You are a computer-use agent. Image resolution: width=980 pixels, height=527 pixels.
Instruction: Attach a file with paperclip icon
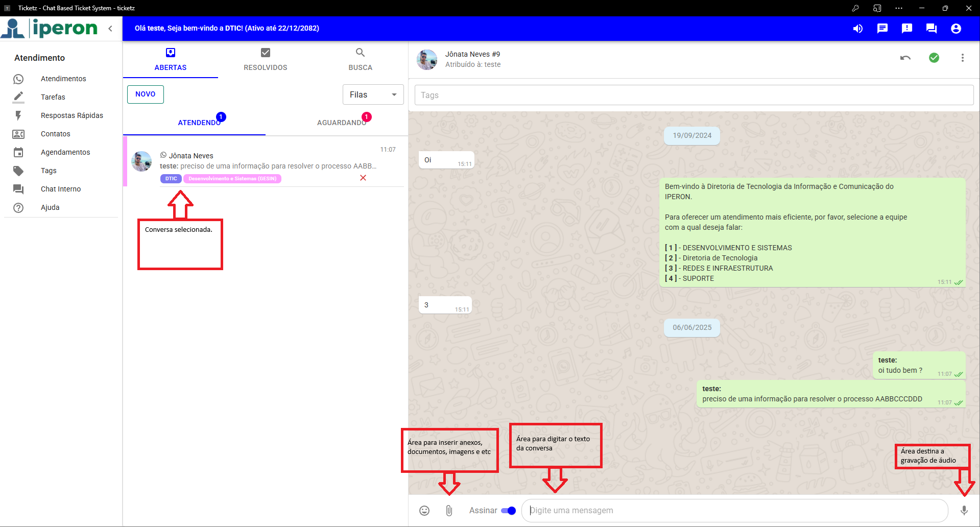pyautogui.click(x=449, y=510)
